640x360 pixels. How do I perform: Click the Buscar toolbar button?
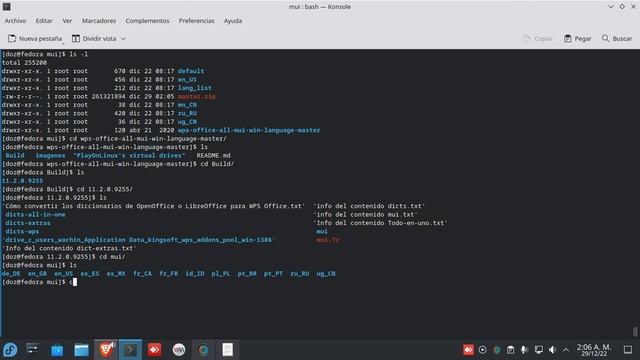617,38
